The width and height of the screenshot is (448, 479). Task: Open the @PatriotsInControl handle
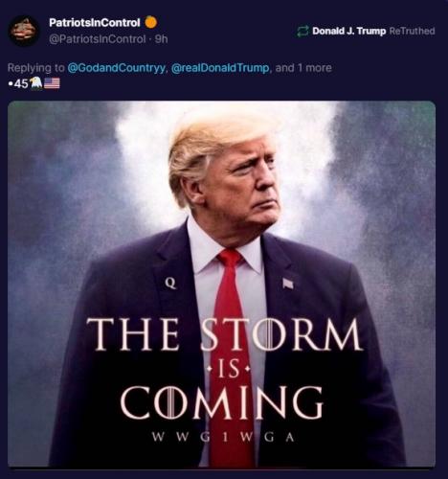point(98,39)
